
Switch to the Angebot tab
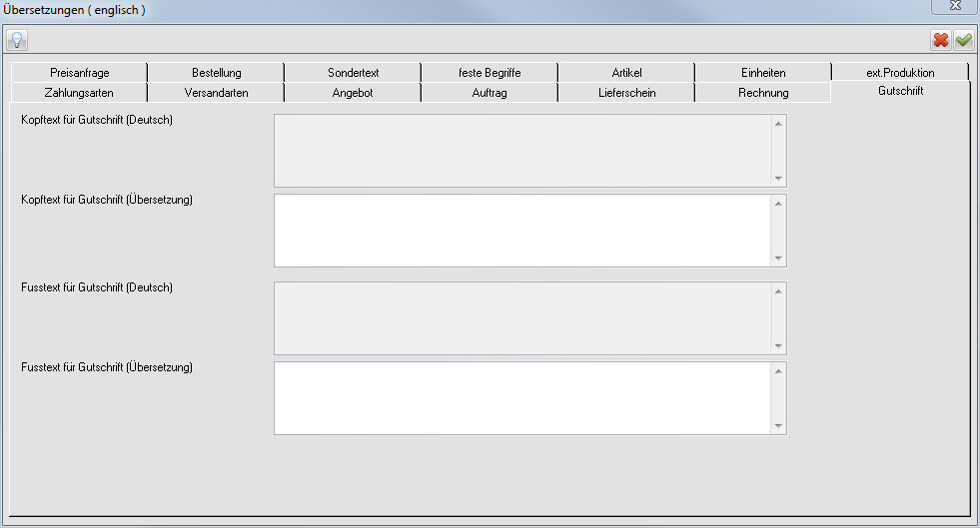(x=353, y=93)
